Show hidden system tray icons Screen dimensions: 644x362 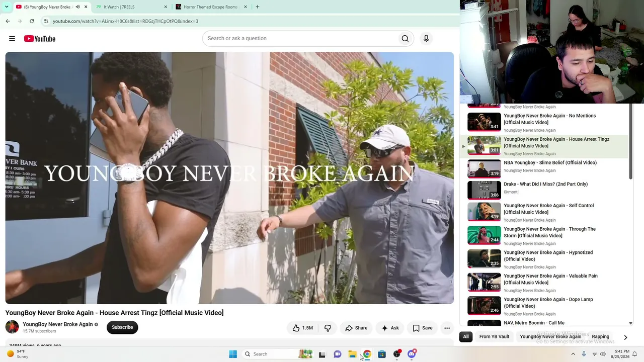click(573, 354)
